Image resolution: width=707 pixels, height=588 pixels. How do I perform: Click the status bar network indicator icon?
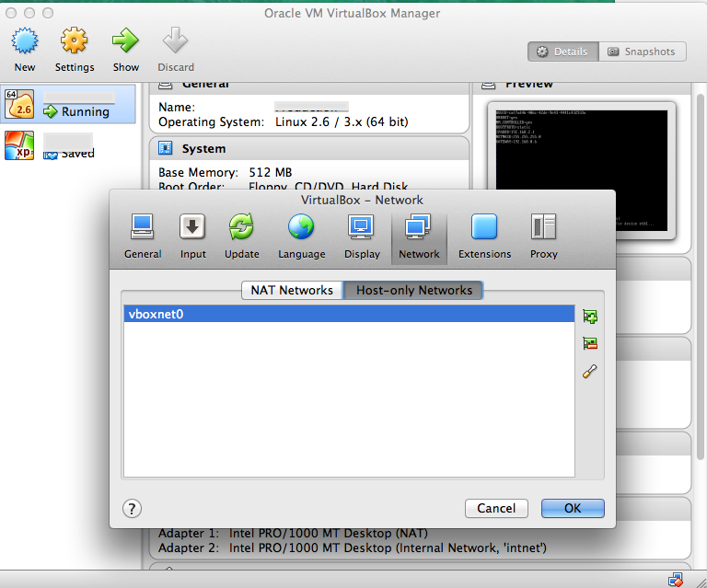tap(675, 580)
